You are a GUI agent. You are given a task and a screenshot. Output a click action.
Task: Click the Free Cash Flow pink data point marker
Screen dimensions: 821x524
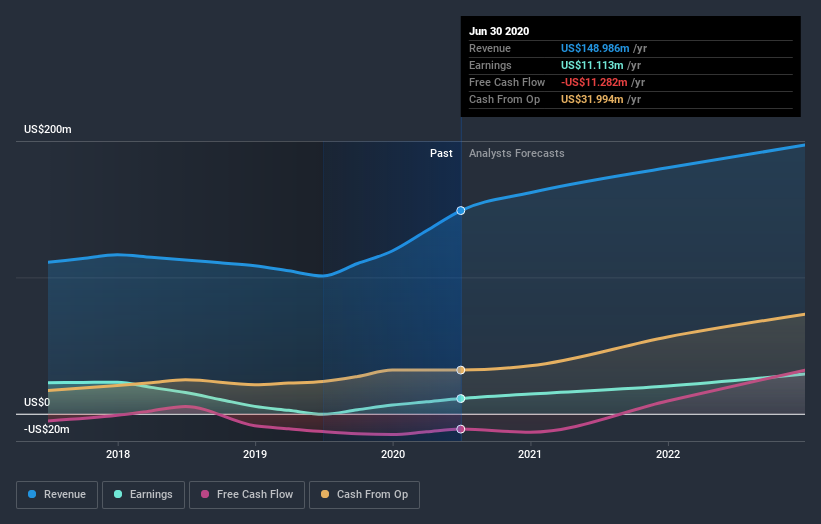pos(461,429)
